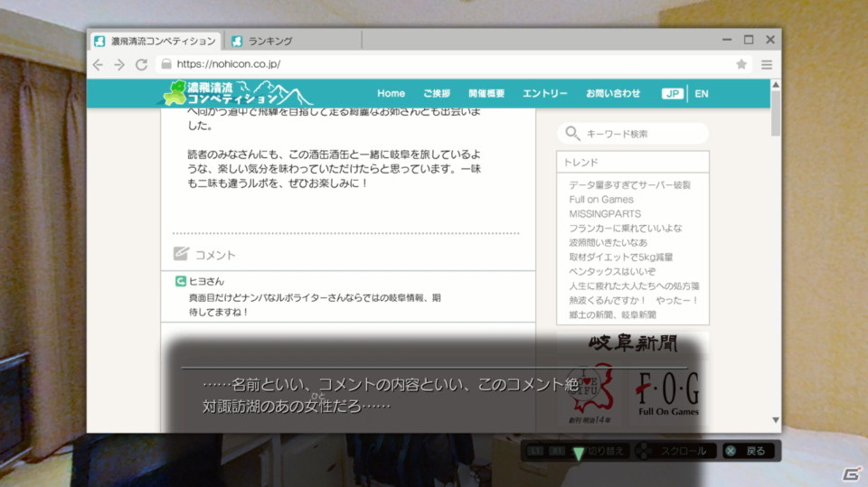Image resolution: width=868 pixels, height=487 pixels.
Task: Click trend ペンタックスはいいぞ
Action: tap(612, 271)
